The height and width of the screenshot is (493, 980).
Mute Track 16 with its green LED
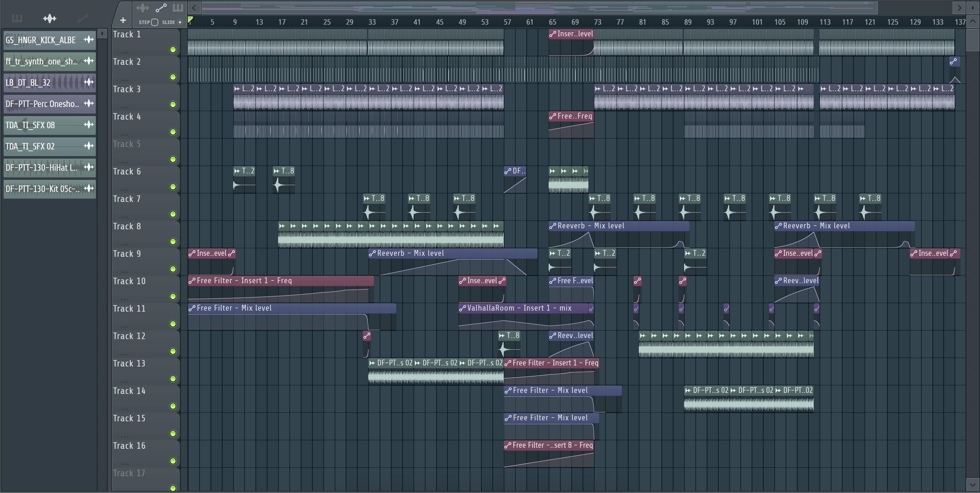tap(173, 461)
